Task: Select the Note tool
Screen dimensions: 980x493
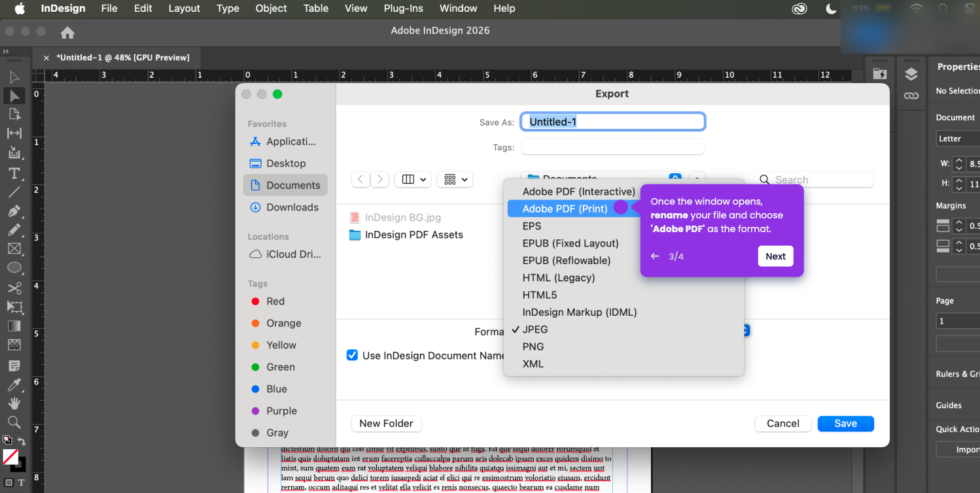Action: tap(14, 365)
